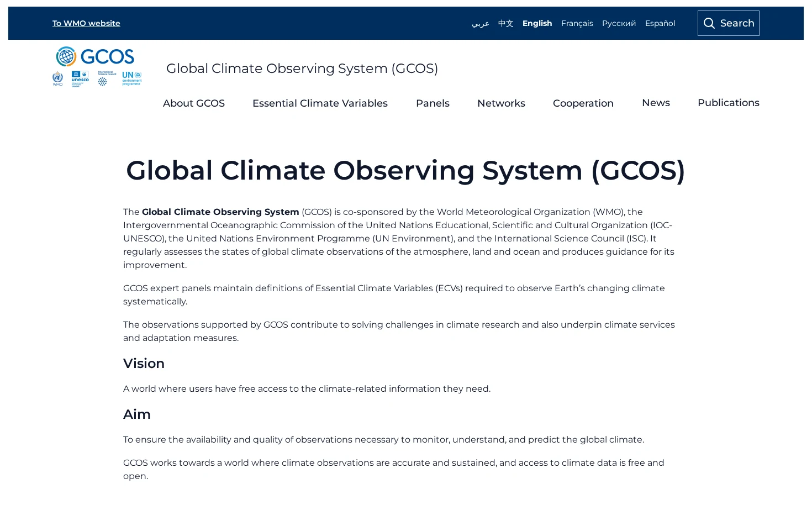Click bold 'Global Climate Observing System' text

tap(220, 212)
